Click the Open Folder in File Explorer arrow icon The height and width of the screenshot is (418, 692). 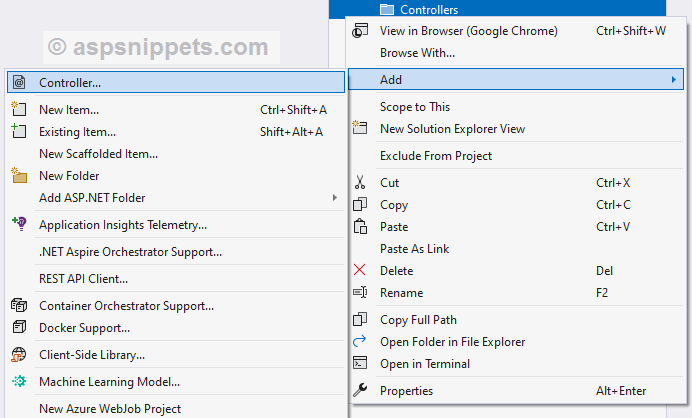click(360, 341)
